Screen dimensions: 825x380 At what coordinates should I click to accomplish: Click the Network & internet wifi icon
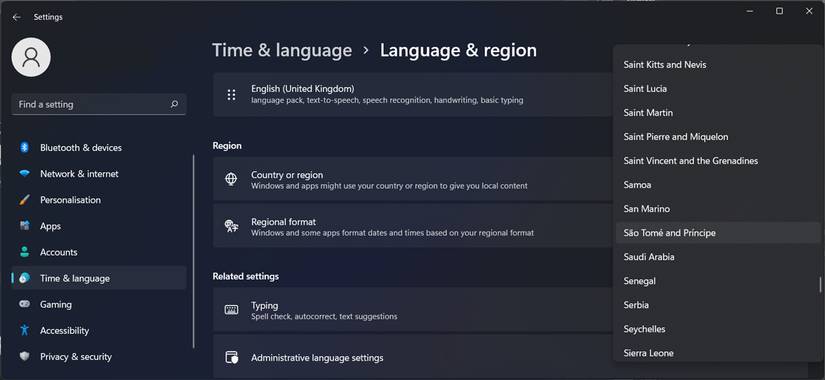pos(24,174)
